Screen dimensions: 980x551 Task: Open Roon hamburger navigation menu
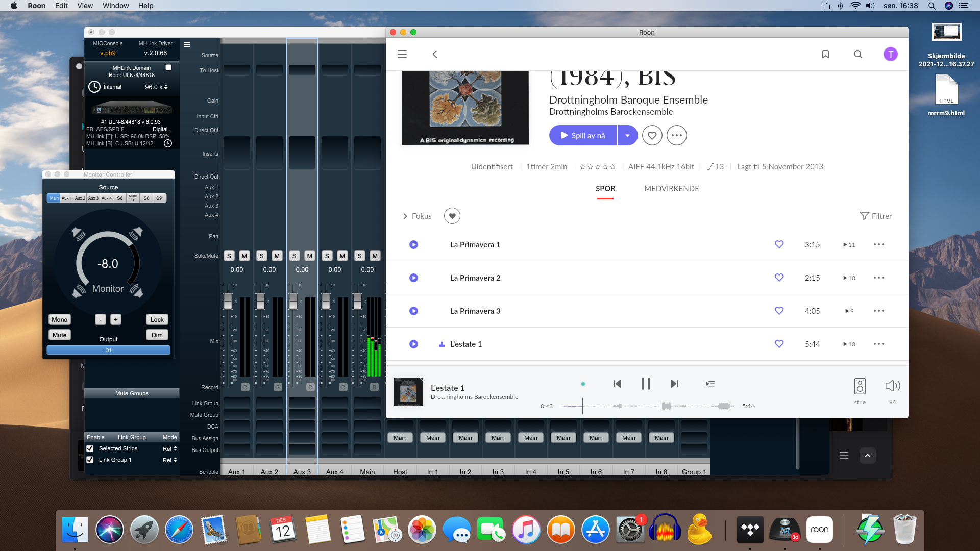402,54
